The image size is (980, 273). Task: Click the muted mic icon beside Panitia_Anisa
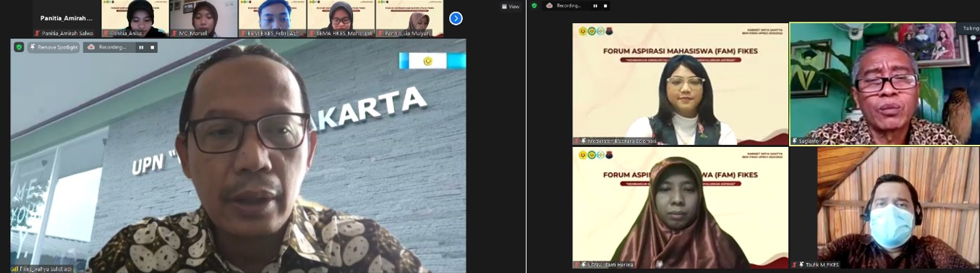(105, 33)
